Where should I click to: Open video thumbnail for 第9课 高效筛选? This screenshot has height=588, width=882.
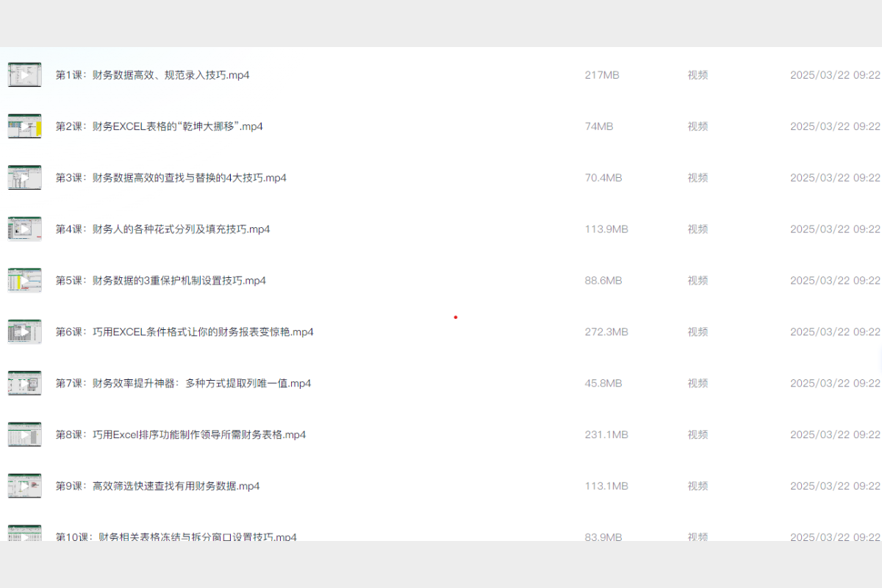click(24, 487)
